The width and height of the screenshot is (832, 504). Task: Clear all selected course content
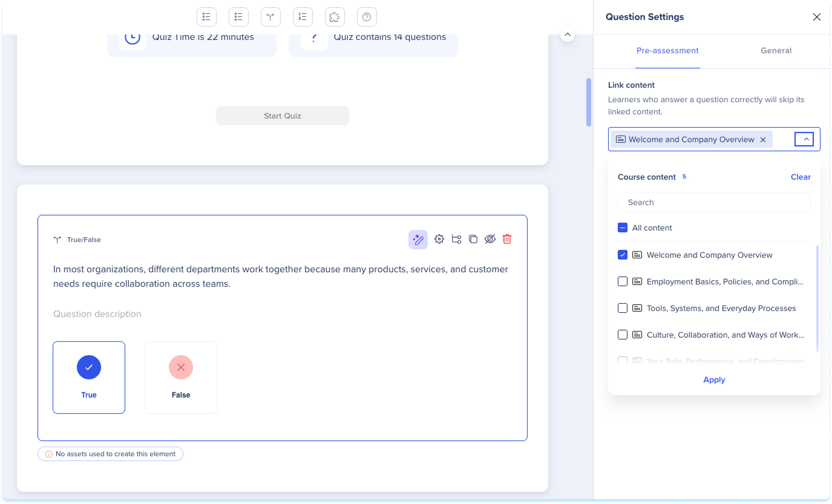[x=801, y=177]
